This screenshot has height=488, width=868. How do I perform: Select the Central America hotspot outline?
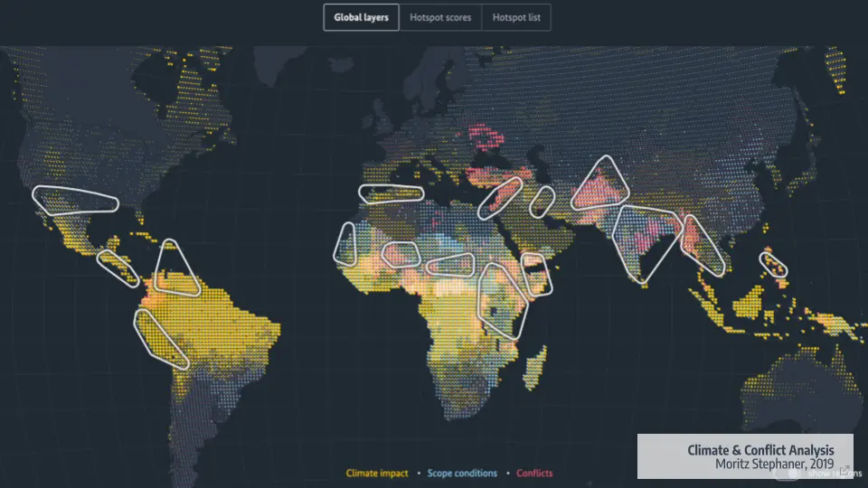coord(118,268)
